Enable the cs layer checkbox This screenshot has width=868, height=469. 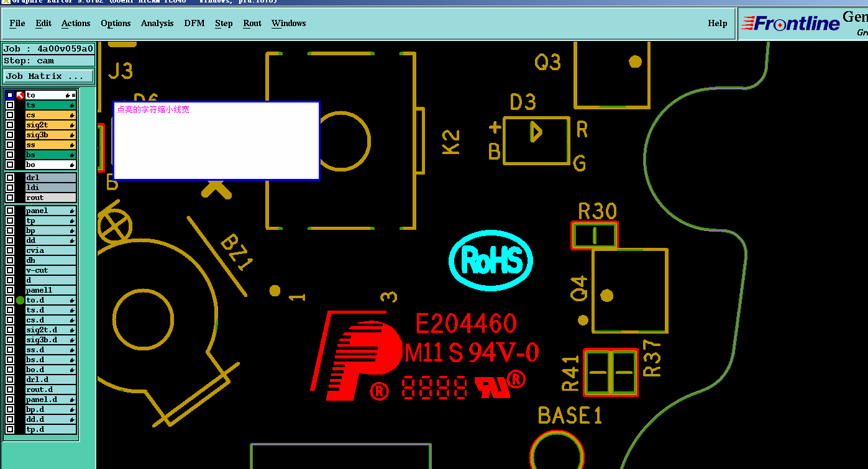[10, 115]
